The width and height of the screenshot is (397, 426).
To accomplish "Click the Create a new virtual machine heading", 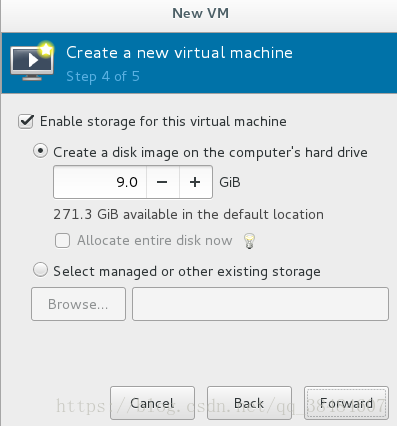I will click(179, 53).
